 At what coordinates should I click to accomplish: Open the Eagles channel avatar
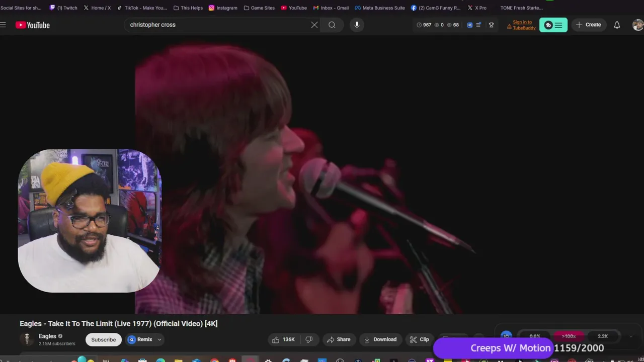tap(26, 339)
